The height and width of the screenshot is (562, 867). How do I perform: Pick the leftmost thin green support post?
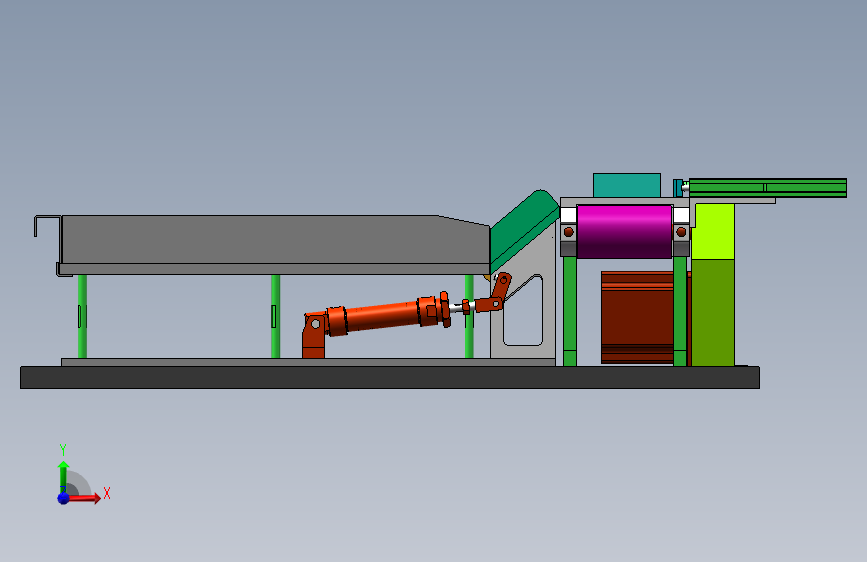point(82,316)
